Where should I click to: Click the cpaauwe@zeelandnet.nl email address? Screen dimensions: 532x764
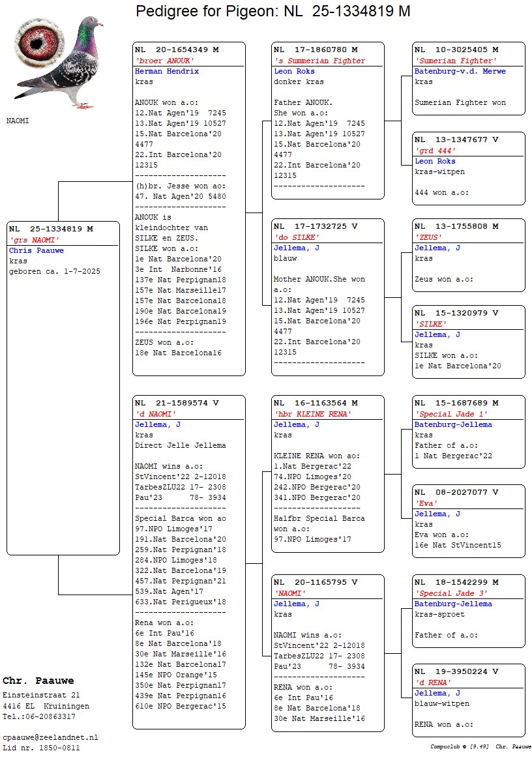(50, 737)
